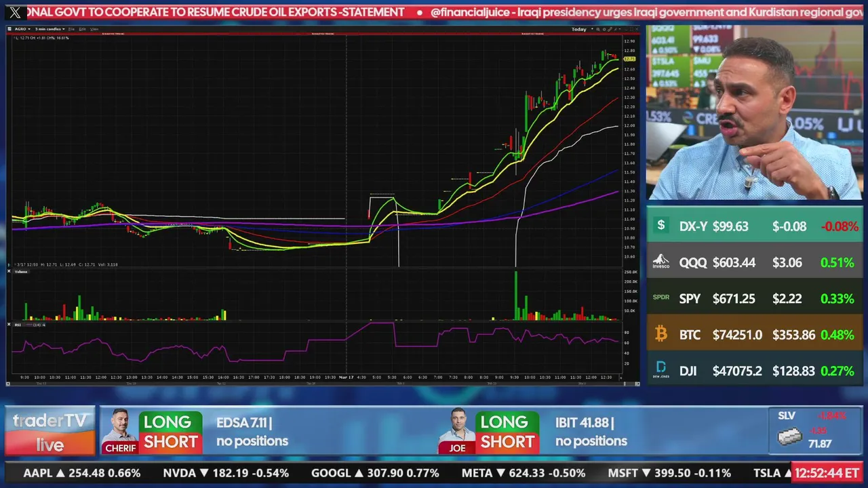Open the File menu in chart

[71, 29]
